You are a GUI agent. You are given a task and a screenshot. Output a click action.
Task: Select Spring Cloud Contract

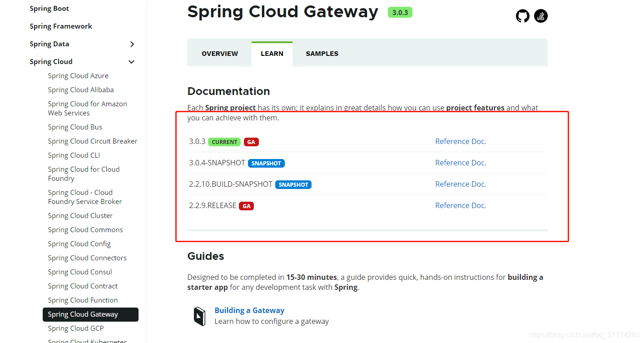83,286
